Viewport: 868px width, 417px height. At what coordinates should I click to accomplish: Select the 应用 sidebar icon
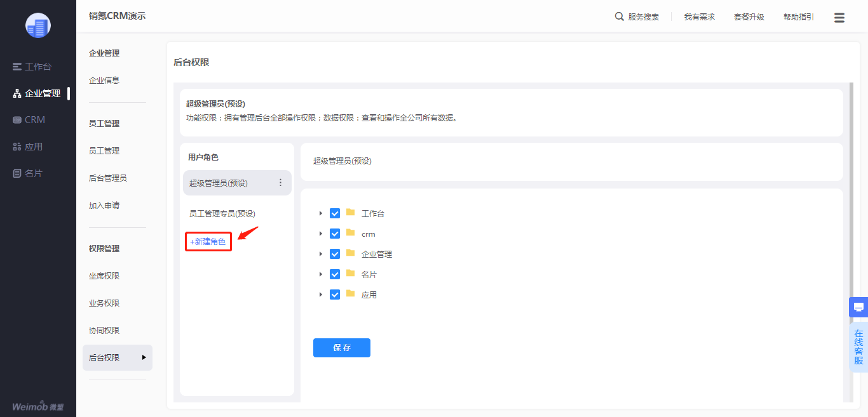point(17,147)
